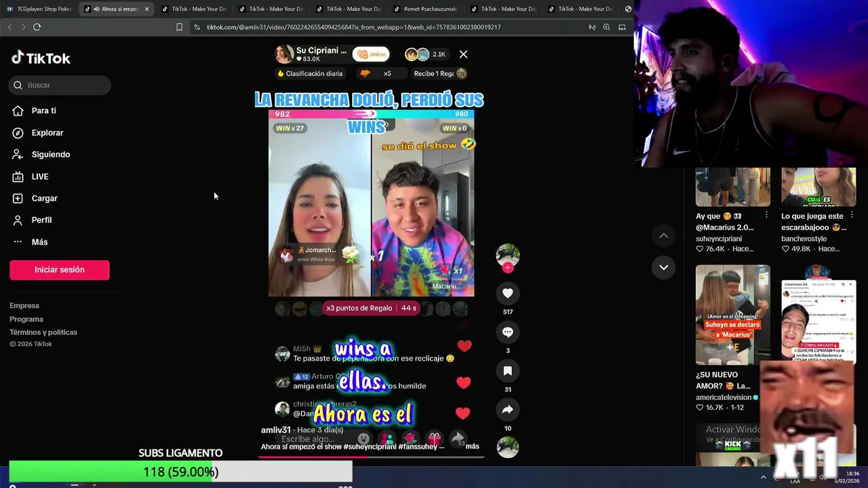Go to the previous video with up chevron
Viewport: 868px width, 488px height.
tap(664, 235)
